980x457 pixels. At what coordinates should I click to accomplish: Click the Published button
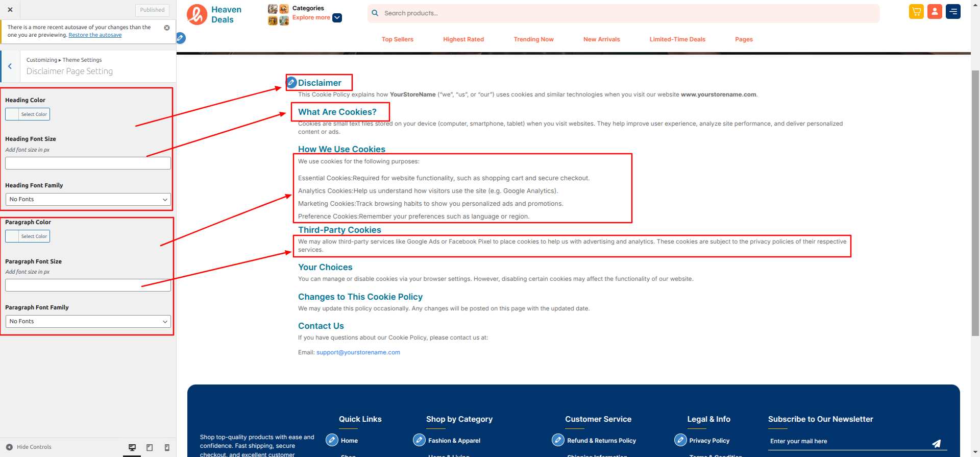[152, 10]
